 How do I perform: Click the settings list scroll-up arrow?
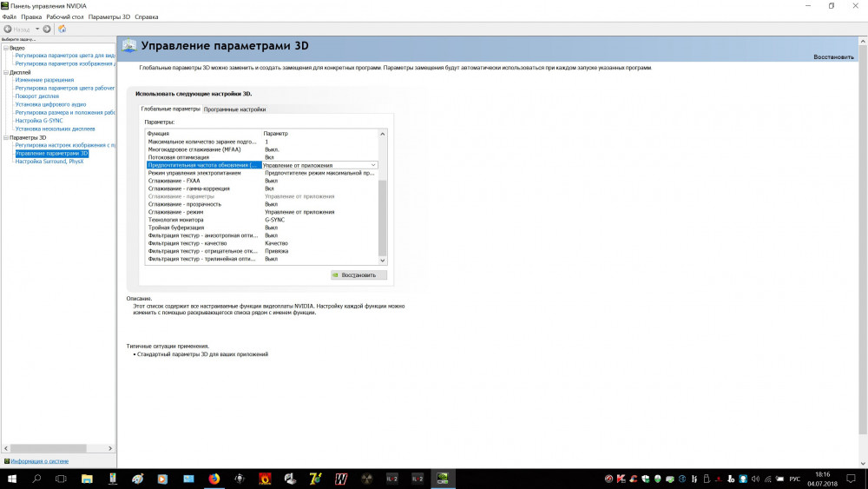coord(383,134)
